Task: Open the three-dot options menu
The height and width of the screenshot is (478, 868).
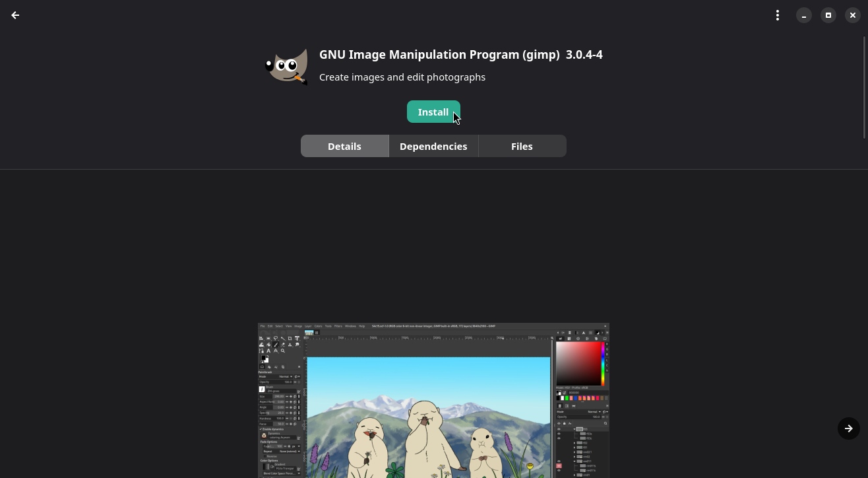Action: [778, 15]
